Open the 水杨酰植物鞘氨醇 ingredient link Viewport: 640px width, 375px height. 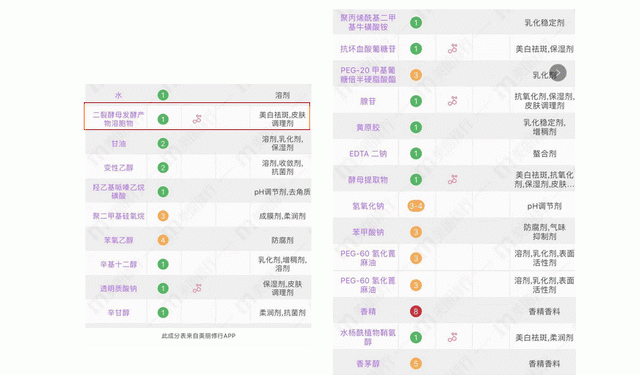[x=368, y=337]
